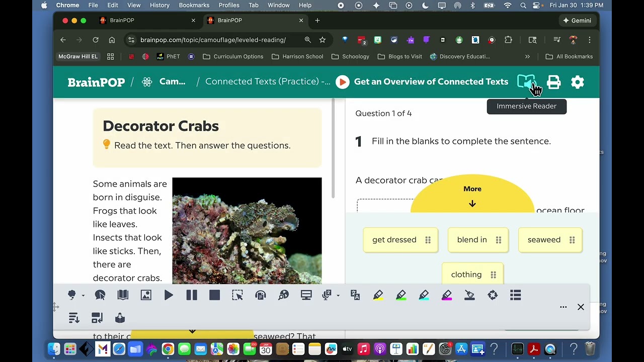This screenshot has width=644, height=362.
Task: Click the decorator crab photo
Action: [x=247, y=231]
